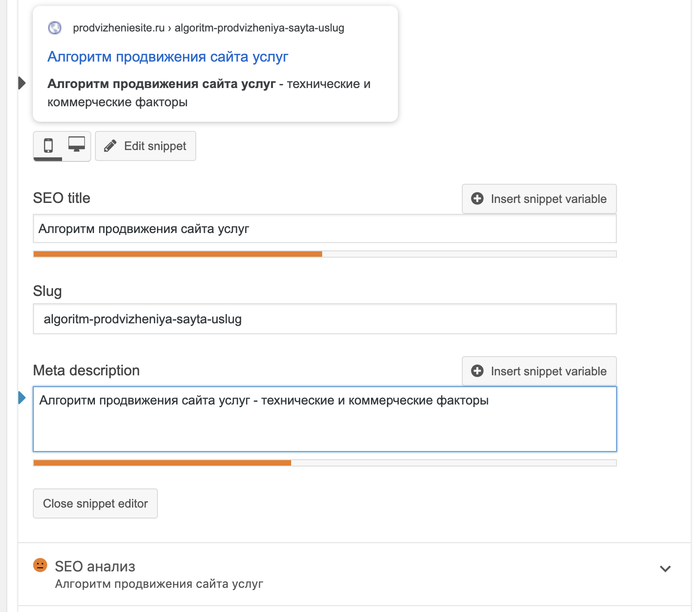Image resolution: width=700 pixels, height=612 pixels.
Task: Click the orange face SEO score icon
Action: click(40, 565)
